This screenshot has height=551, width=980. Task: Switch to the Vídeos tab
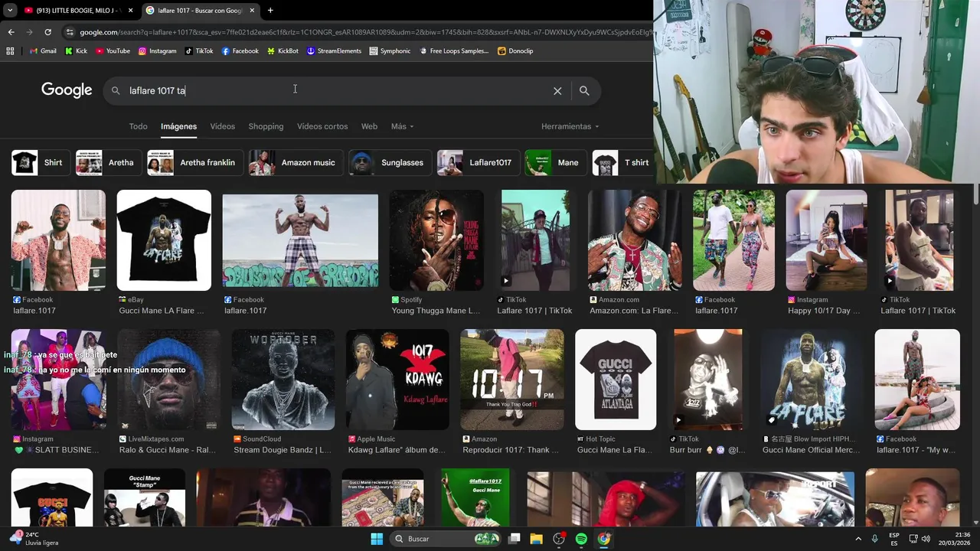pyautogui.click(x=223, y=126)
